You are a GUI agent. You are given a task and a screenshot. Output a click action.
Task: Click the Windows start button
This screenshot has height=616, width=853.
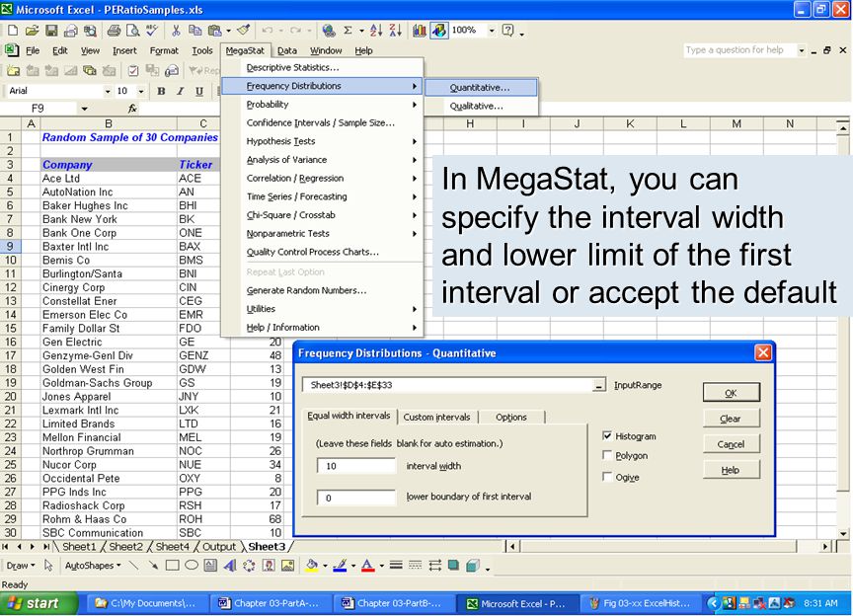click(x=39, y=603)
